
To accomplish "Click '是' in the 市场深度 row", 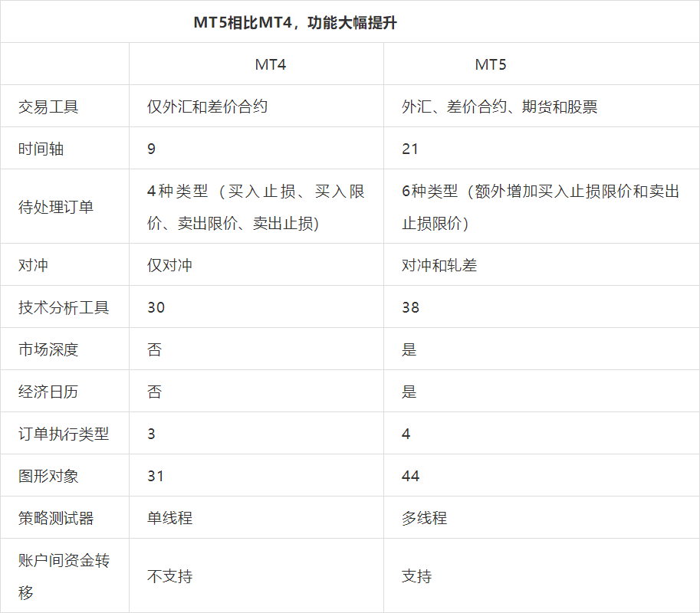I will point(409,349).
